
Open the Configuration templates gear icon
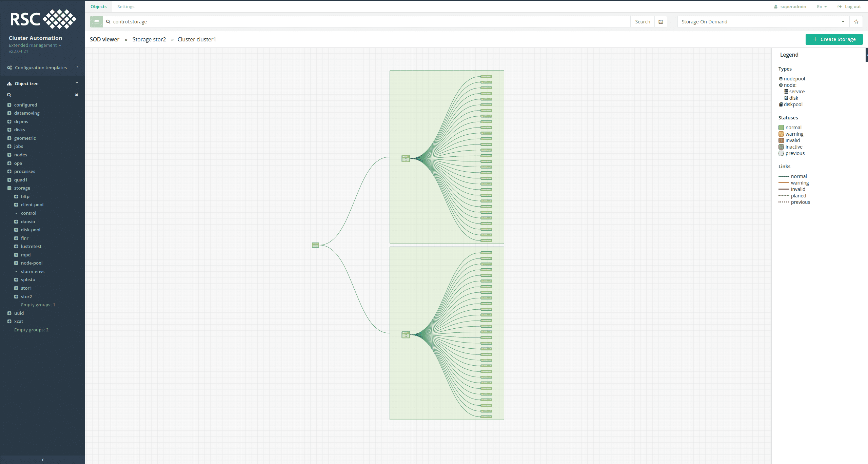(x=9, y=67)
